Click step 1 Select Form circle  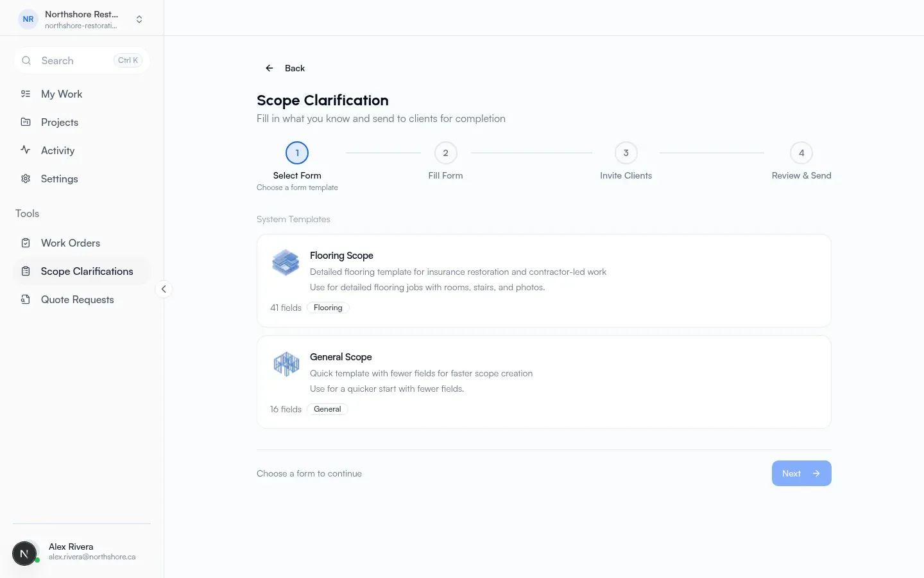click(297, 153)
